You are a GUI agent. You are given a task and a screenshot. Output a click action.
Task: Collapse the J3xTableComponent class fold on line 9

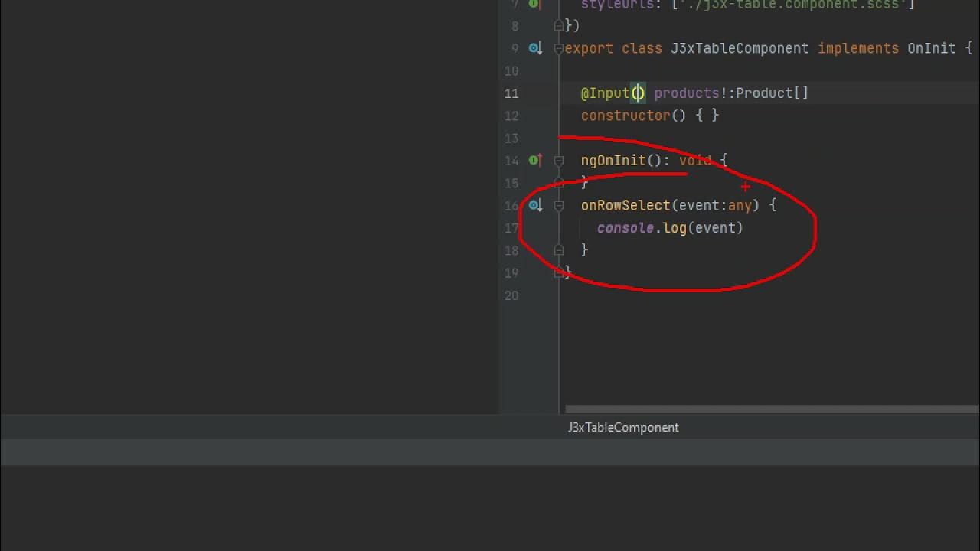pos(558,48)
